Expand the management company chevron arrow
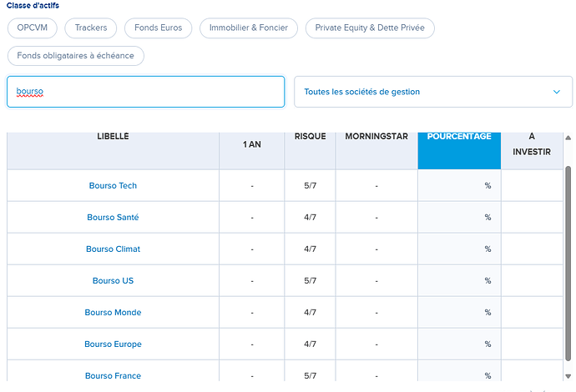Image resolution: width=576 pixels, height=392 pixels. [x=557, y=92]
